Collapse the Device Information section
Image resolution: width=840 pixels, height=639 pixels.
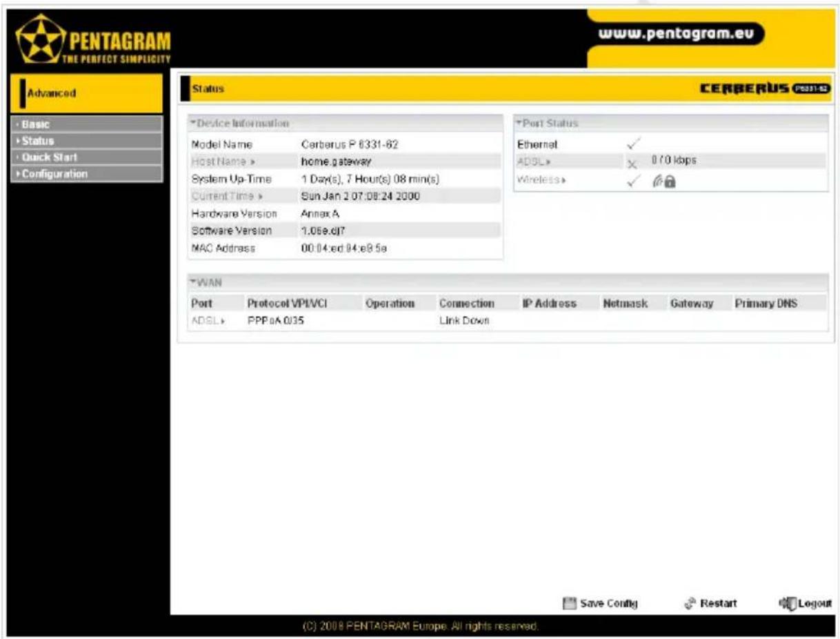(x=239, y=124)
